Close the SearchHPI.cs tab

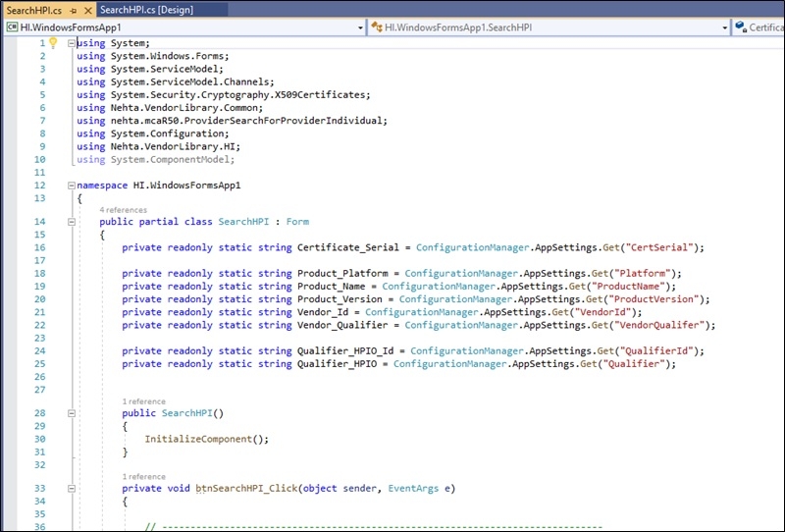(x=88, y=11)
